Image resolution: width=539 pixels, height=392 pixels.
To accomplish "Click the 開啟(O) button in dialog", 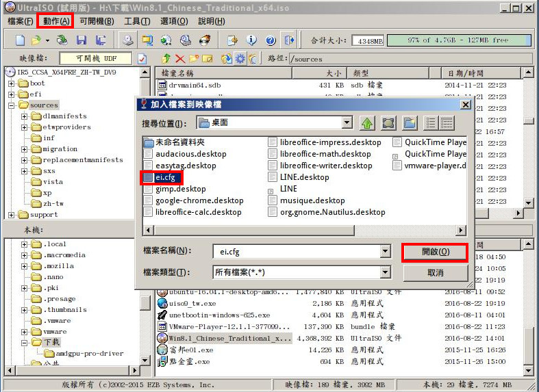I will tap(435, 252).
